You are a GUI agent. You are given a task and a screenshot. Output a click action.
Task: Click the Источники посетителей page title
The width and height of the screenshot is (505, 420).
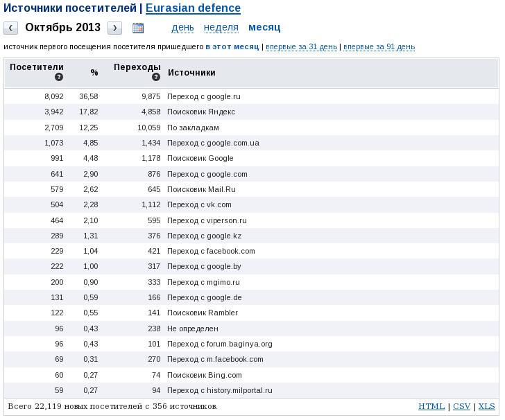coord(70,8)
